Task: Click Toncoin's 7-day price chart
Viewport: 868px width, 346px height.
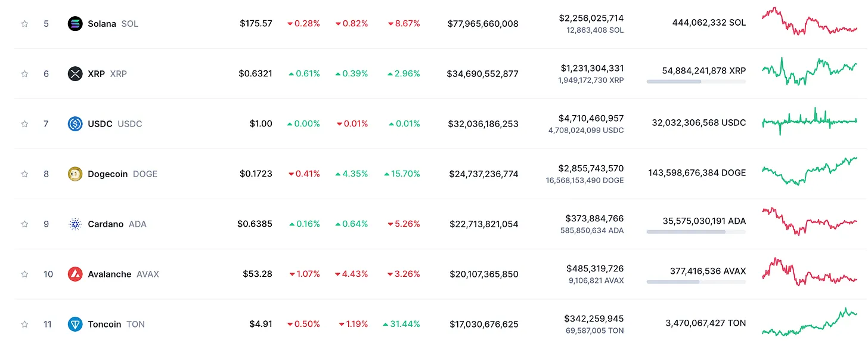Action: click(x=809, y=322)
